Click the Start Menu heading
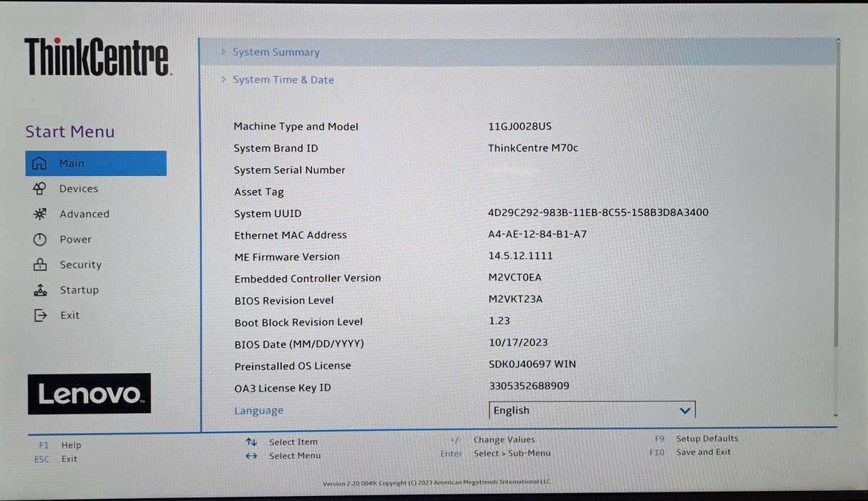Image resolution: width=868 pixels, height=501 pixels. (x=70, y=132)
